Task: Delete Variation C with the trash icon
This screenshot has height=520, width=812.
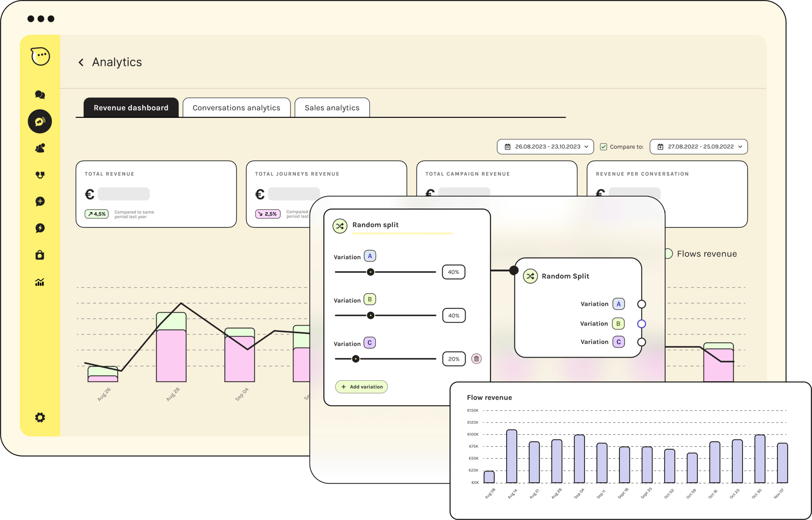Action: 476,359
